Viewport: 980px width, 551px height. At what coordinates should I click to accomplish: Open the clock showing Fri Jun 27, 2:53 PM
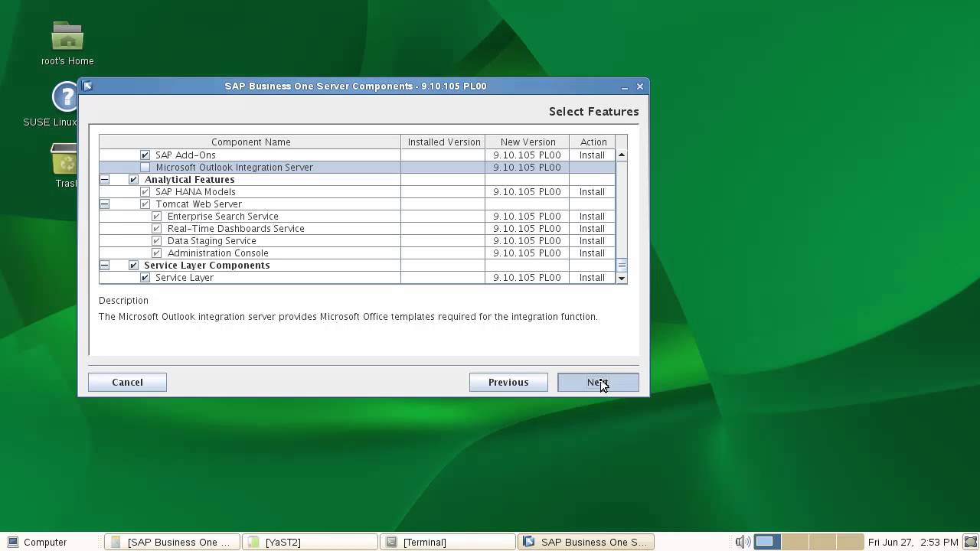tap(913, 542)
